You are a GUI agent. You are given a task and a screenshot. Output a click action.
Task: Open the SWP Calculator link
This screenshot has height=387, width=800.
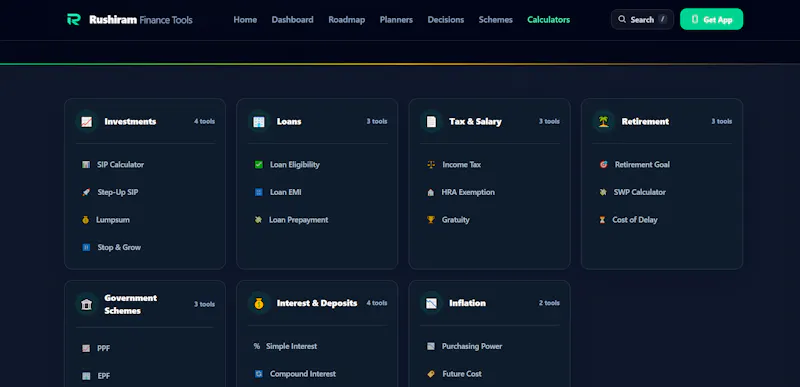click(640, 192)
